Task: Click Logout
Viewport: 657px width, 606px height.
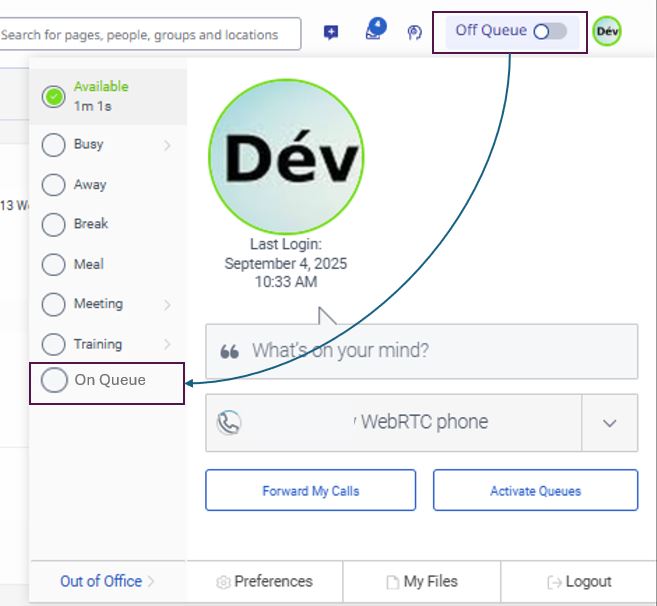Action: [x=579, y=582]
